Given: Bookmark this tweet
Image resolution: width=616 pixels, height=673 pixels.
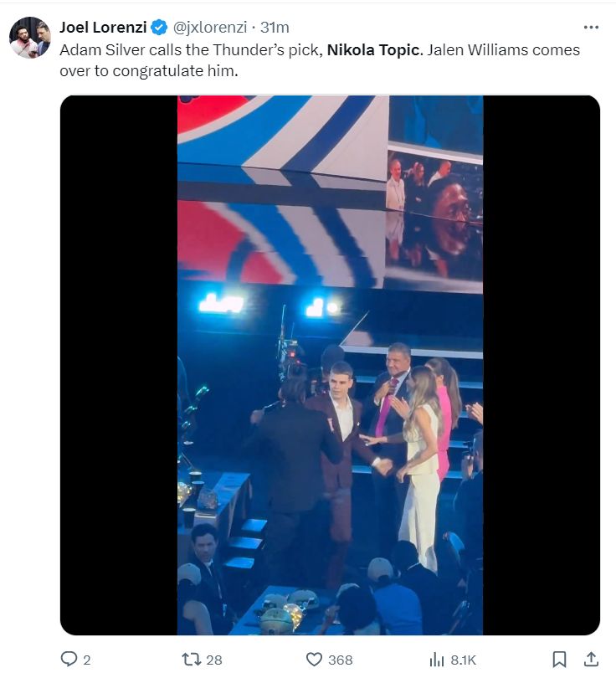Looking at the screenshot, I should (x=560, y=660).
